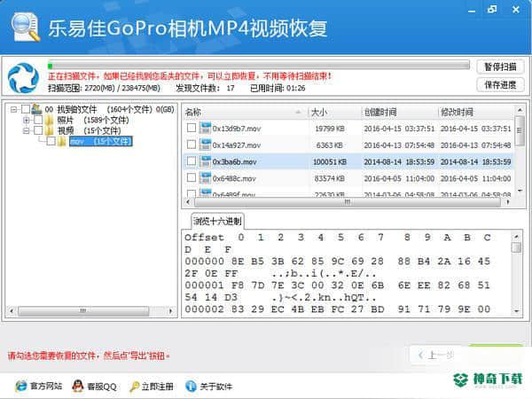
Task: Check the box for 0x3ba6b.mov
Action: pos(192,161)
